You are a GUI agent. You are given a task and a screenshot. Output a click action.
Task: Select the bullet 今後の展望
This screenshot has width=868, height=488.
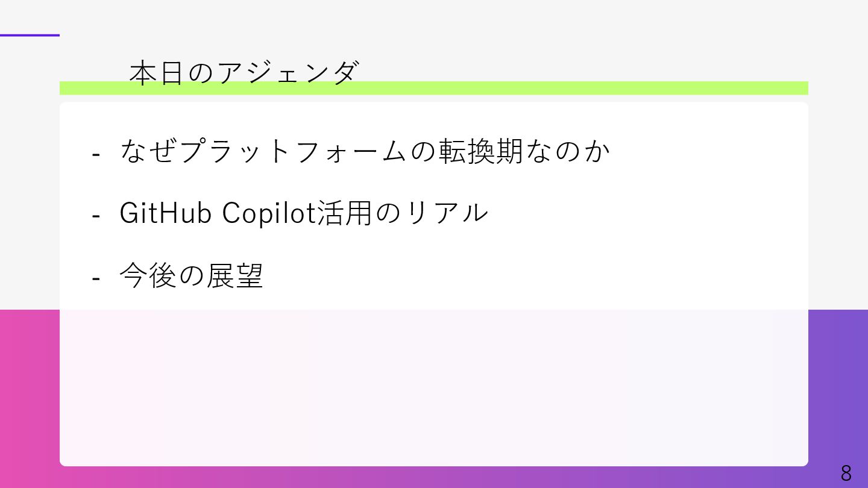click(x=191, y=276)
